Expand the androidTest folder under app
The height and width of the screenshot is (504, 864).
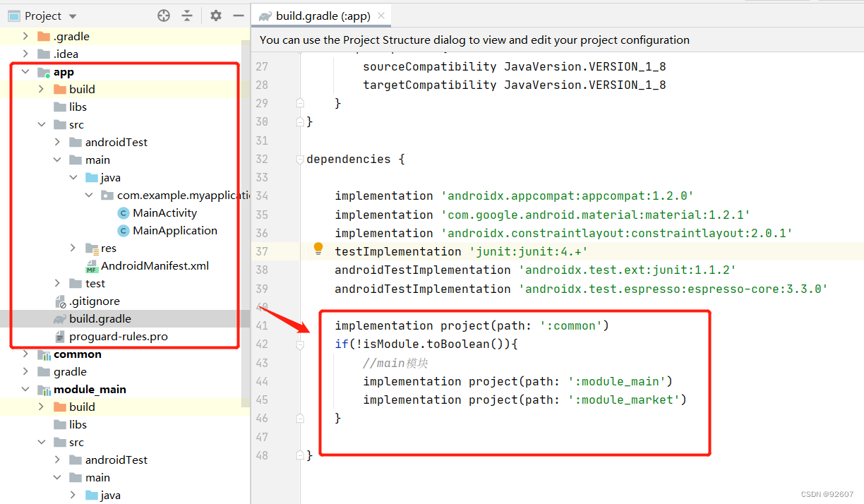tap(57, 142)
